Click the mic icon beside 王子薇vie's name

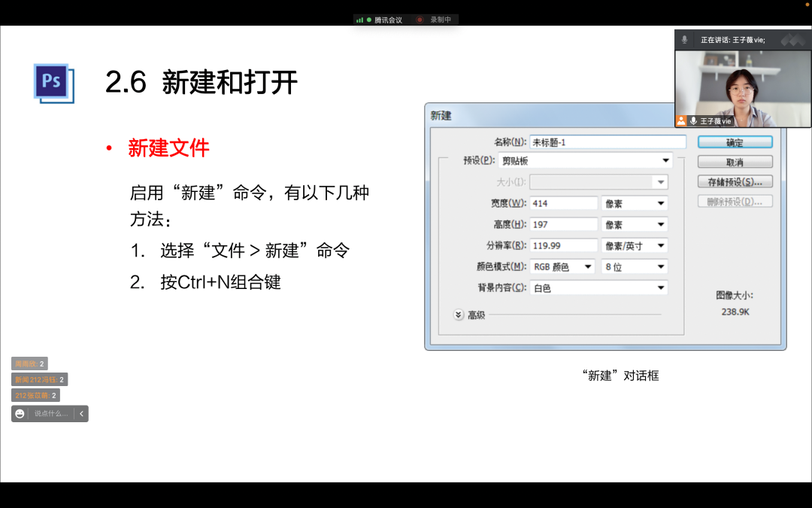click(694, 120)
